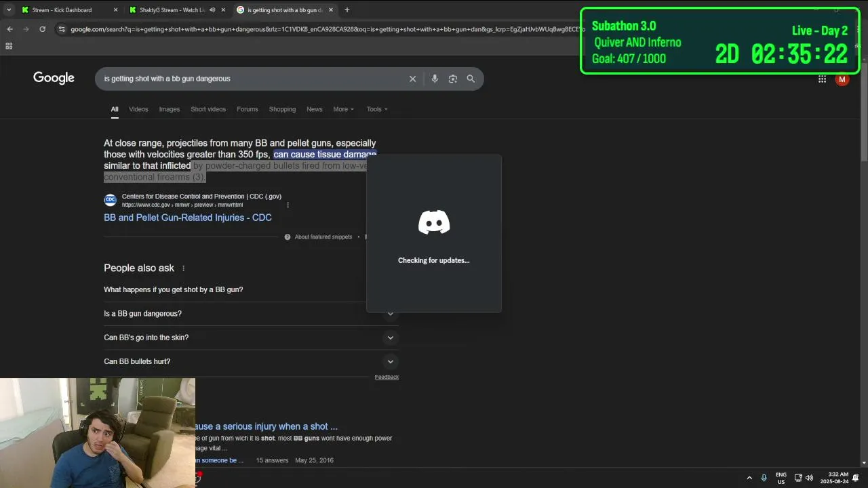The width and height of the screenshot is (868, 488).
Task: Click the Subathon 3.0 timer overlay
Action: (720, 41)
